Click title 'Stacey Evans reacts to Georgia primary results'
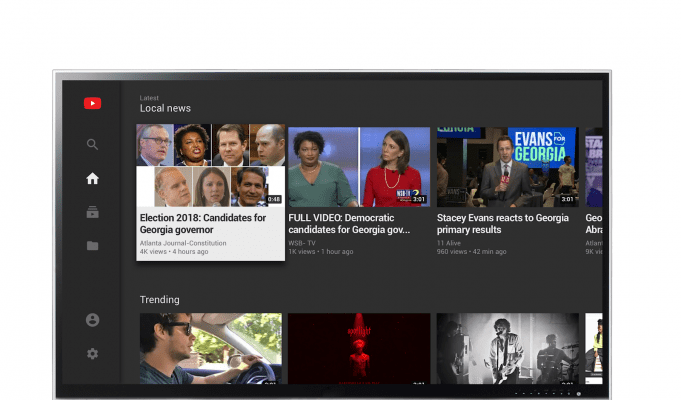Viewport: 681px width, 400px height. point(502,224)
